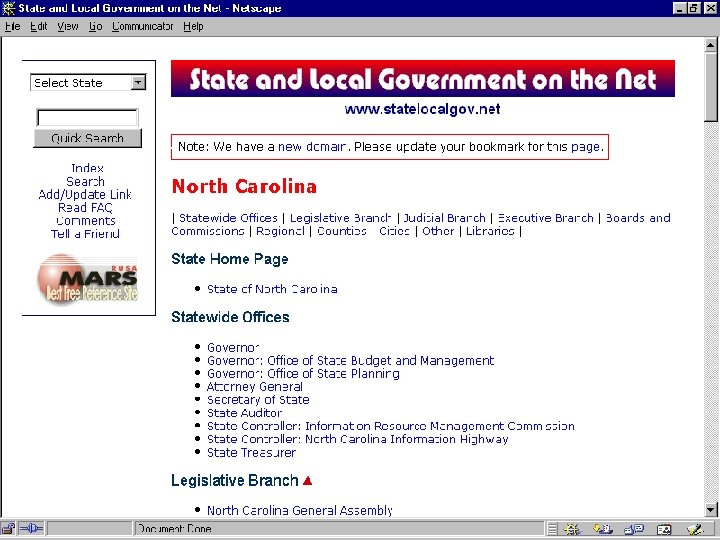Launch Composer from the component bar
The image size is (720, 540).
pos(696,529)
